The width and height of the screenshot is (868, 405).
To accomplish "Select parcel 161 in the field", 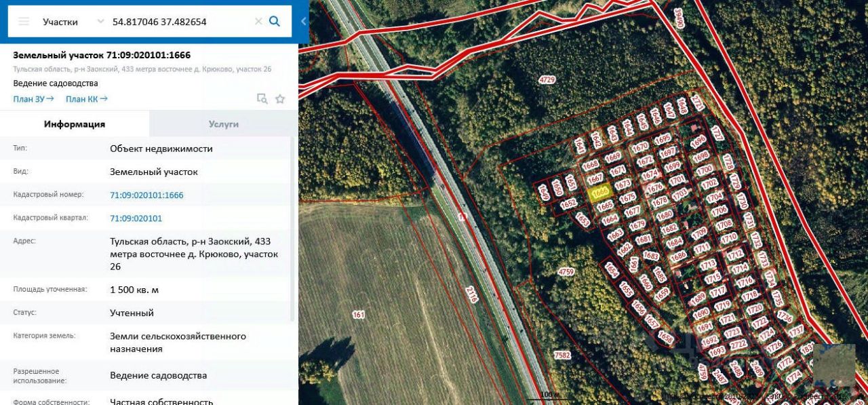I will tap(359, 315).
